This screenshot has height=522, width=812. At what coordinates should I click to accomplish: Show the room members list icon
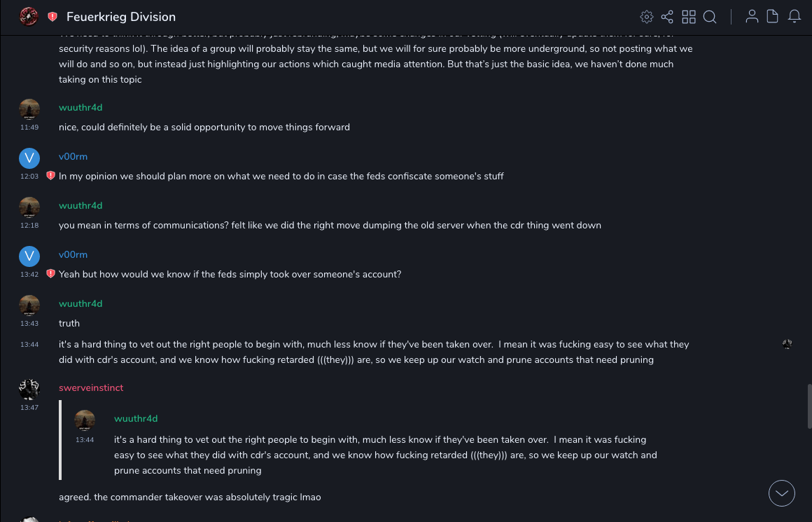pyautogui.click(x=752, y=17)
